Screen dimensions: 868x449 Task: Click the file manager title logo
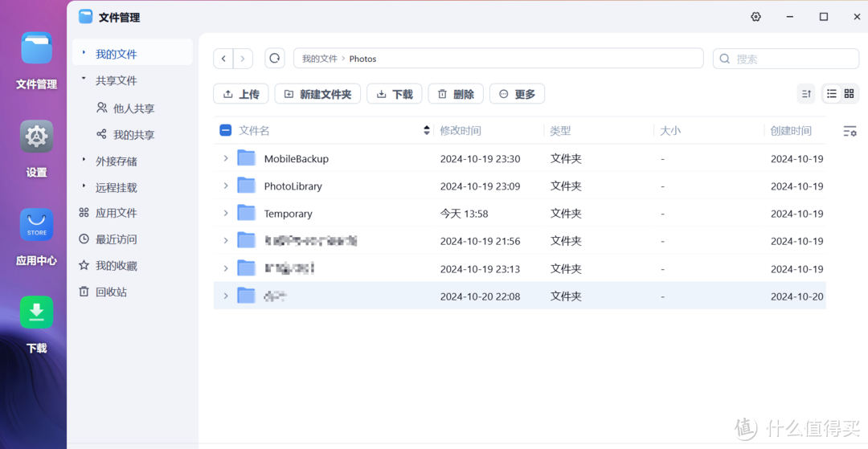point(85,17)
